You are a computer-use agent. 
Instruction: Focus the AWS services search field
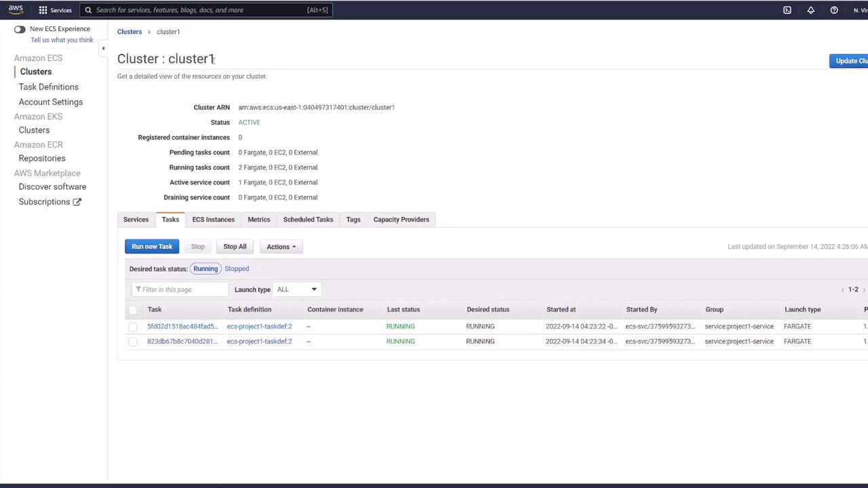(x=205, y=10)
